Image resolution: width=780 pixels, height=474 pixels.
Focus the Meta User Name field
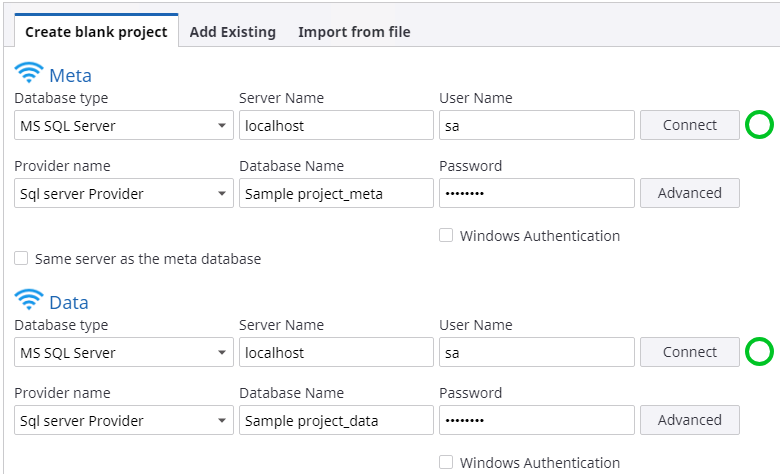pos(537,125)
